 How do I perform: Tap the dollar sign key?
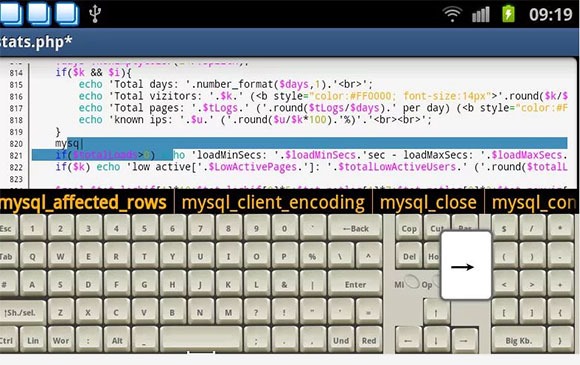(x=504, y=229)
